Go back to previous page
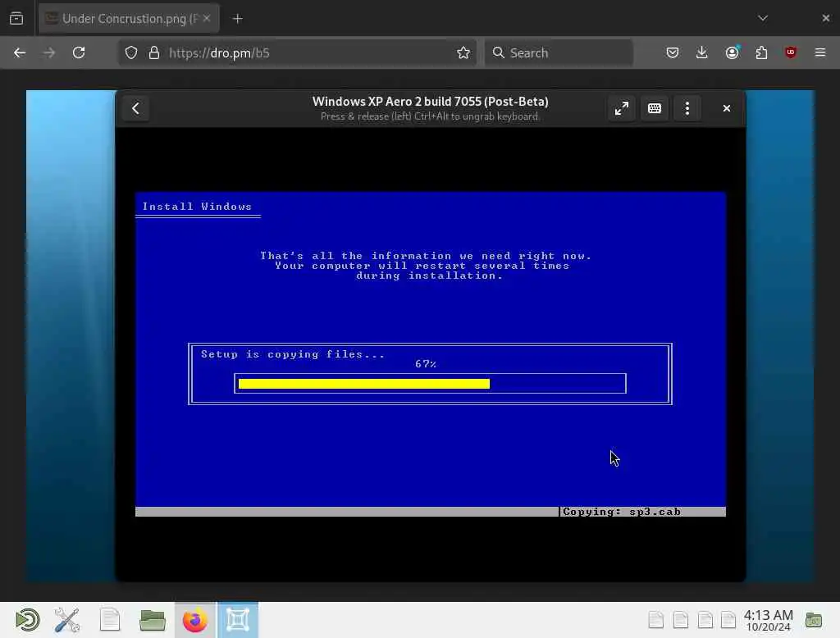Image resolution: width=840 pixels, height=638 pixels. [x=20, y=52]
